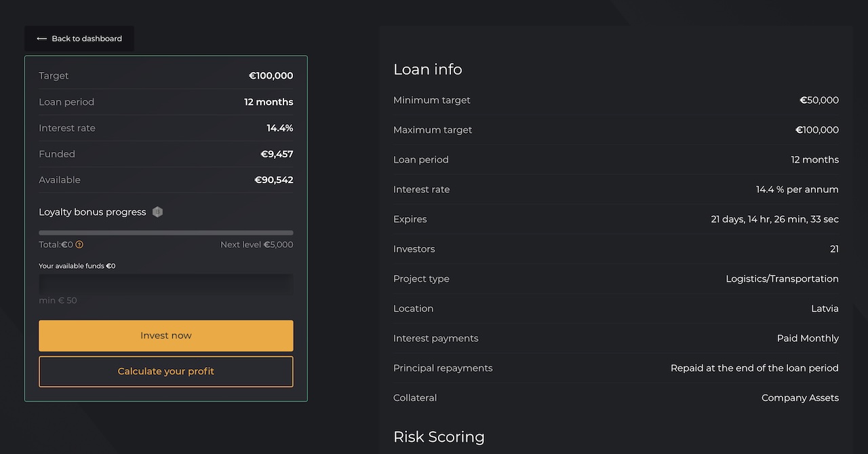
Task: Click the question mark help icon beside Total
Action: pos(79,245)
